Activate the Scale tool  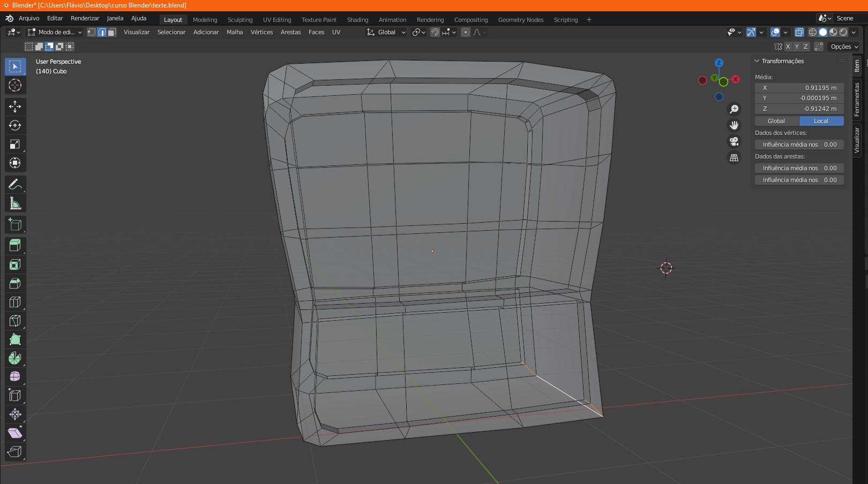click(x=15, y=144)
